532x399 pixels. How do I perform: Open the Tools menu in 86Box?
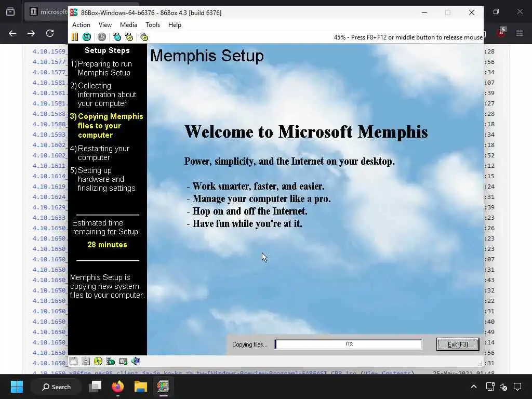coord(153,25)
